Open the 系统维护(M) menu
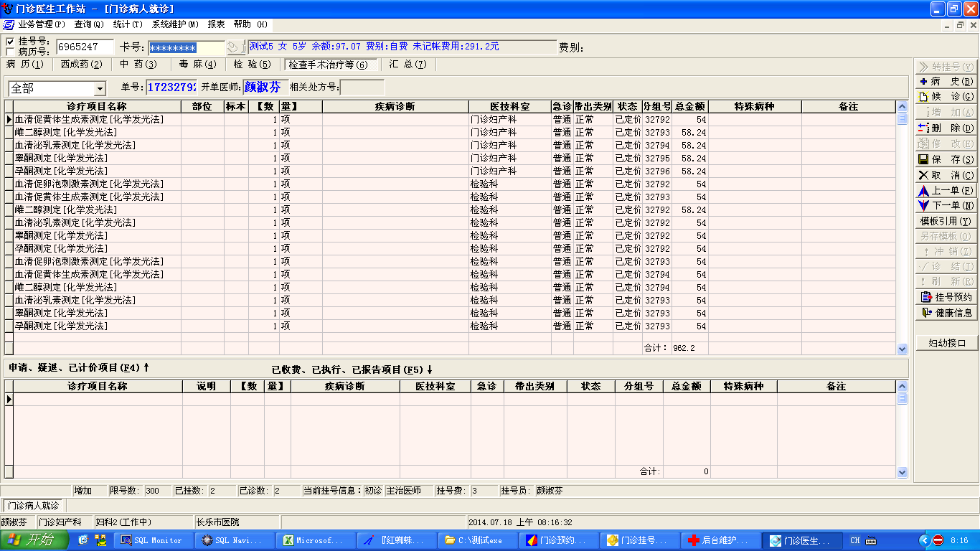The width and height of the screenshot is (980, 551). pyautogui.click(x=175, y=24)
